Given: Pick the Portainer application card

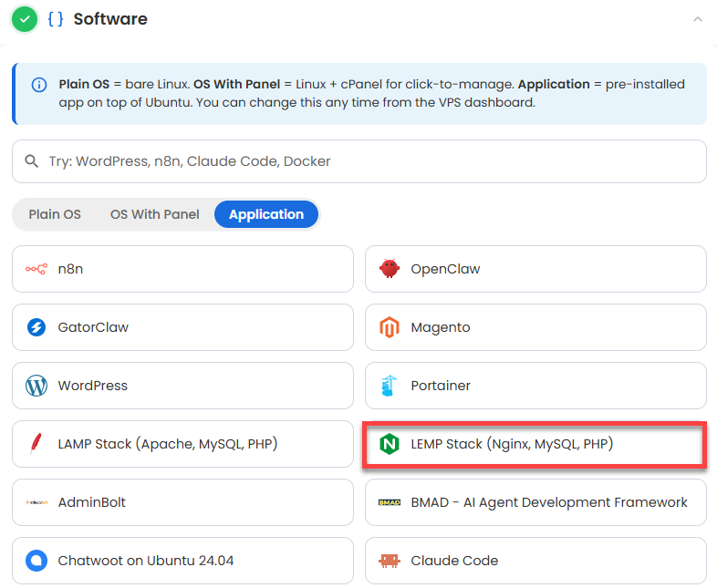Looking at the screenshot, I should [535, 386].
